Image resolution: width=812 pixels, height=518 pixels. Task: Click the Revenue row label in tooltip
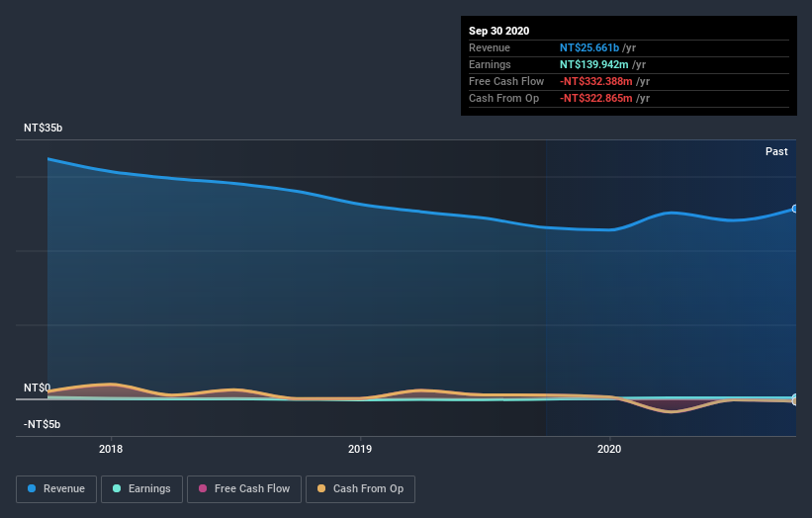490,47
